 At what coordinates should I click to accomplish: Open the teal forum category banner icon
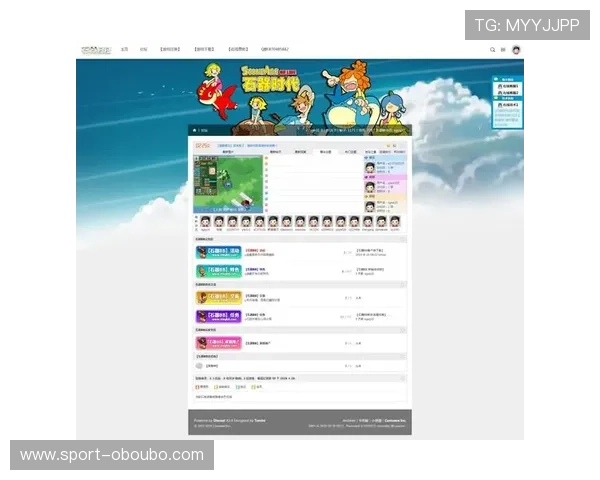click(218, 271)
